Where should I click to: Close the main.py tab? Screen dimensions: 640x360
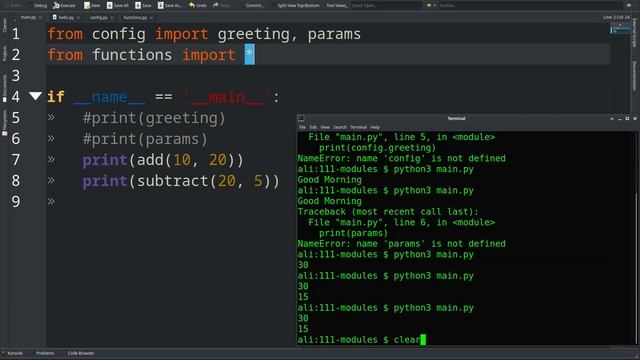pyautogui.click(x=40, y=18)
